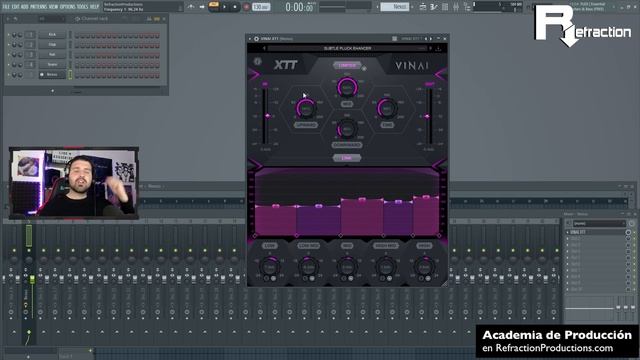Select the Snare channel button
Image resolution: width=640 pixels, height=360 pixels.
click(x=52, y=64)
